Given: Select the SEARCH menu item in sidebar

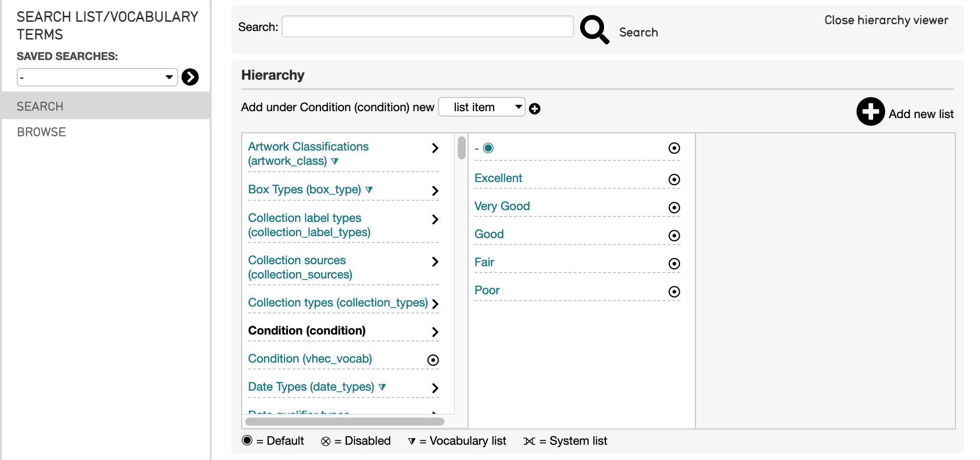Looking at the screenshot, I should [40, 106].
